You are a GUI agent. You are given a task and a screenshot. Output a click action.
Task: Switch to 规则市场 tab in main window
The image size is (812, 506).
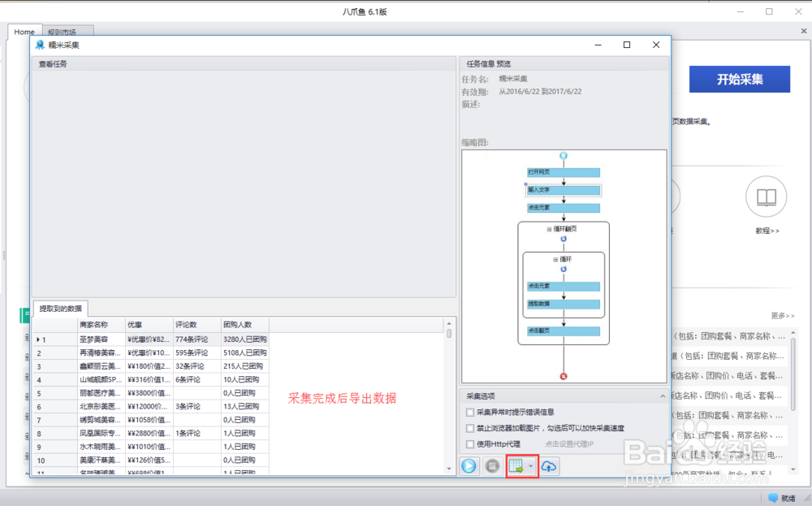[63, 32]
